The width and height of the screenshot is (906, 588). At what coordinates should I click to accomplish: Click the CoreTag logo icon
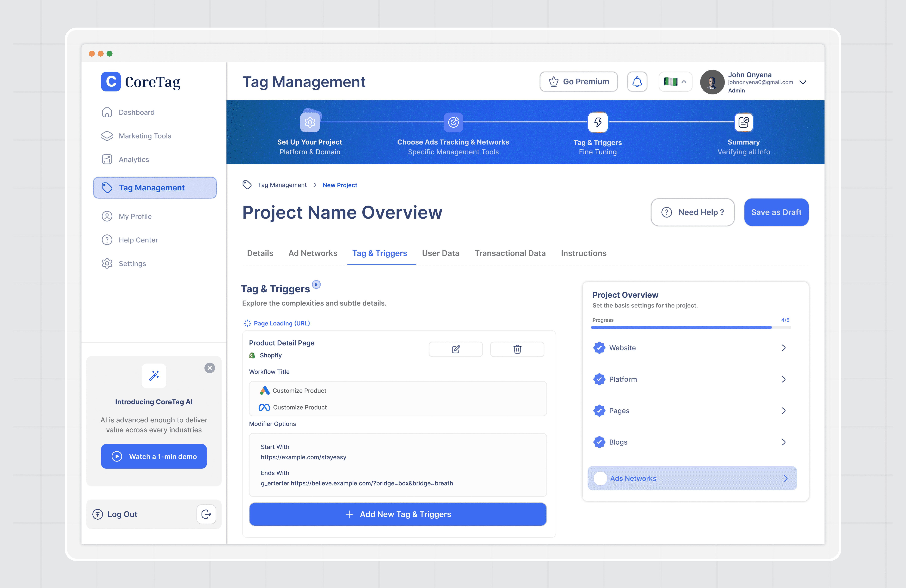pyautogui.click(x=111, y=81)
